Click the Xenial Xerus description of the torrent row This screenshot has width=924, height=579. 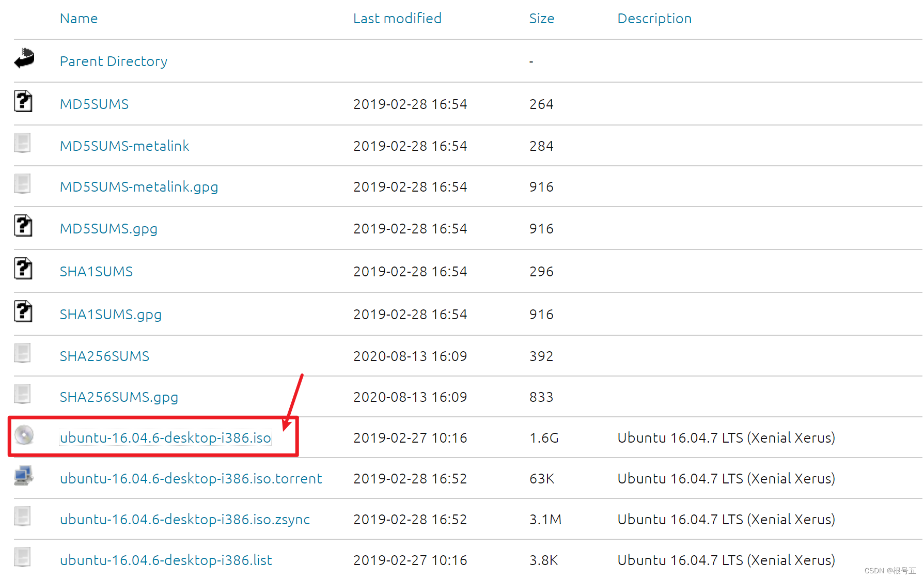point(726,479)
